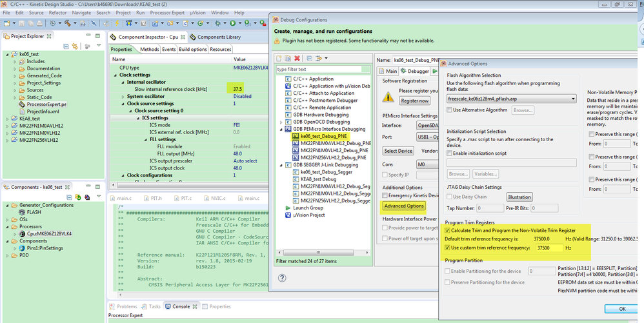Click the Advanced Options button
The height and width of the screenshot is (323, 644).
(x=404, y=205)
